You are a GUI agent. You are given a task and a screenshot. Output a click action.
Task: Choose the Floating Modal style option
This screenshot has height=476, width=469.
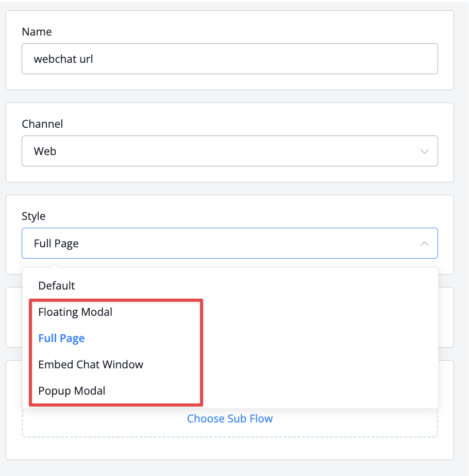pyautogui.click(x=75, y=312)
